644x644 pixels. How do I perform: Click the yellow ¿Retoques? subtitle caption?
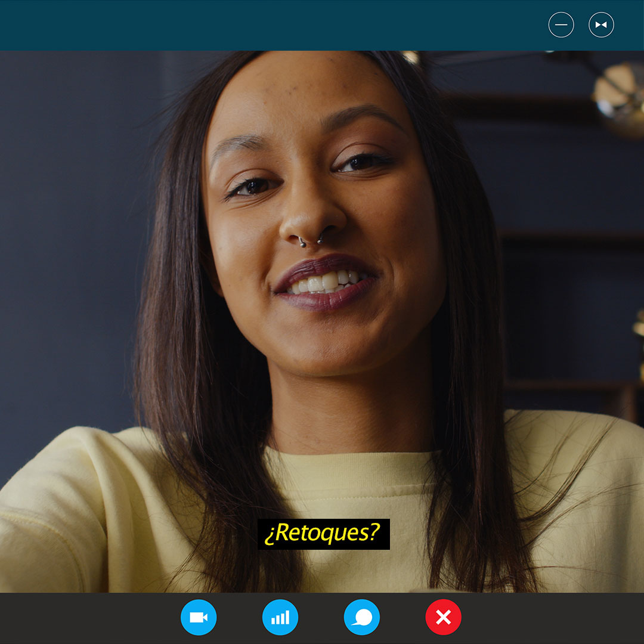[323, 534]
